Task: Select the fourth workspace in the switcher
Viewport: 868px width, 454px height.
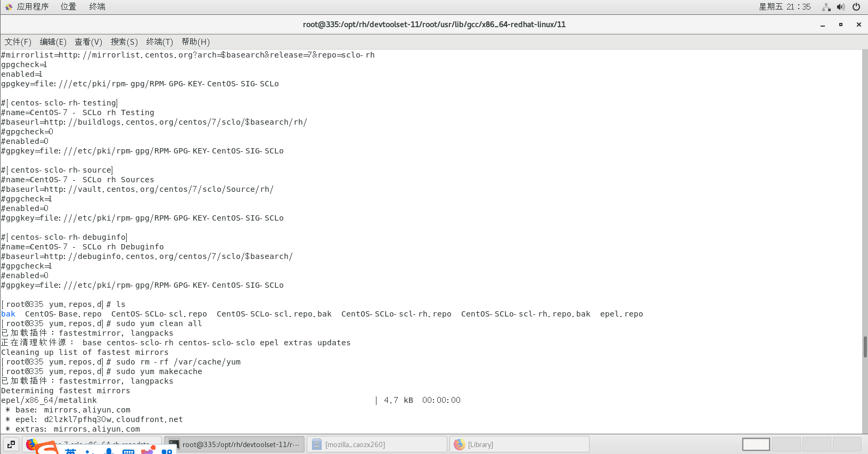Action: [x=847, y=444]
